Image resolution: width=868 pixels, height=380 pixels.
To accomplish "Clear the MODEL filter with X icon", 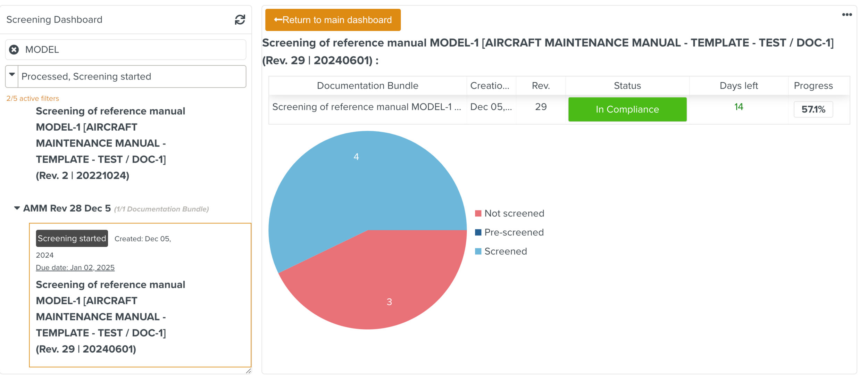I will tap(14, 50).
